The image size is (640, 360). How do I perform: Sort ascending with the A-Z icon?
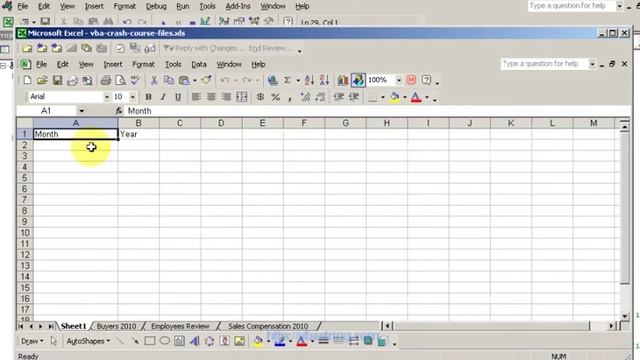309,80
